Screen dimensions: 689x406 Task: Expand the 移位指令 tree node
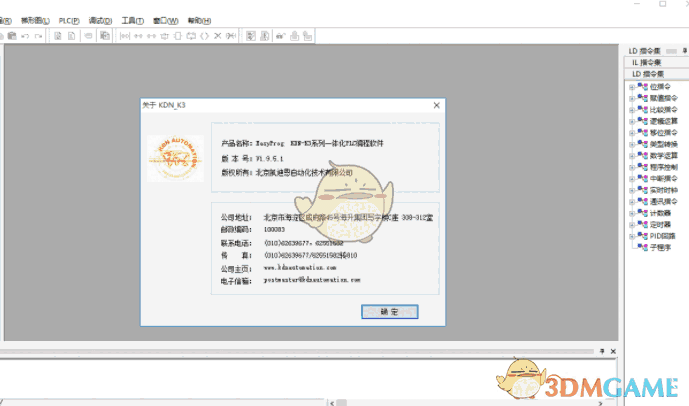click(632, 133)
